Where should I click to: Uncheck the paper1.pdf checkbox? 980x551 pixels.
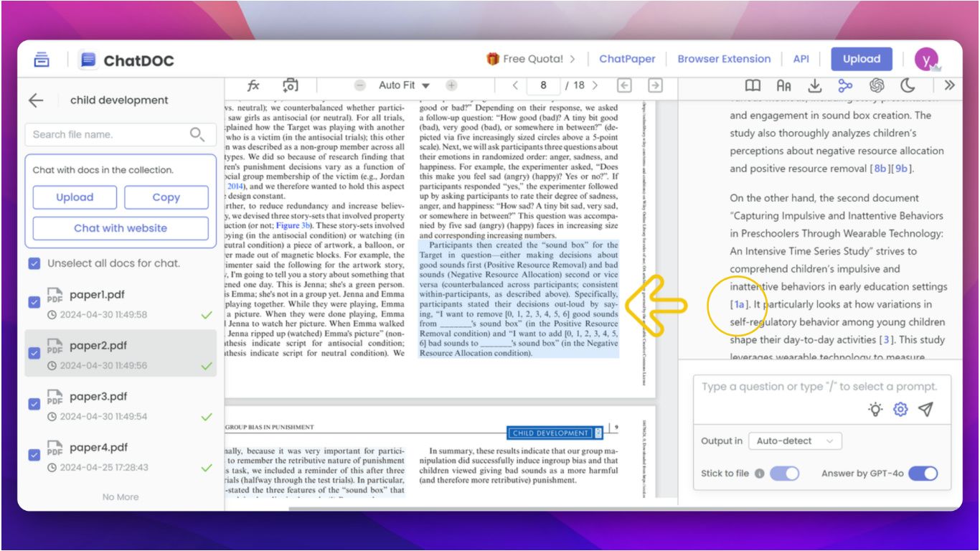point(34,302)
